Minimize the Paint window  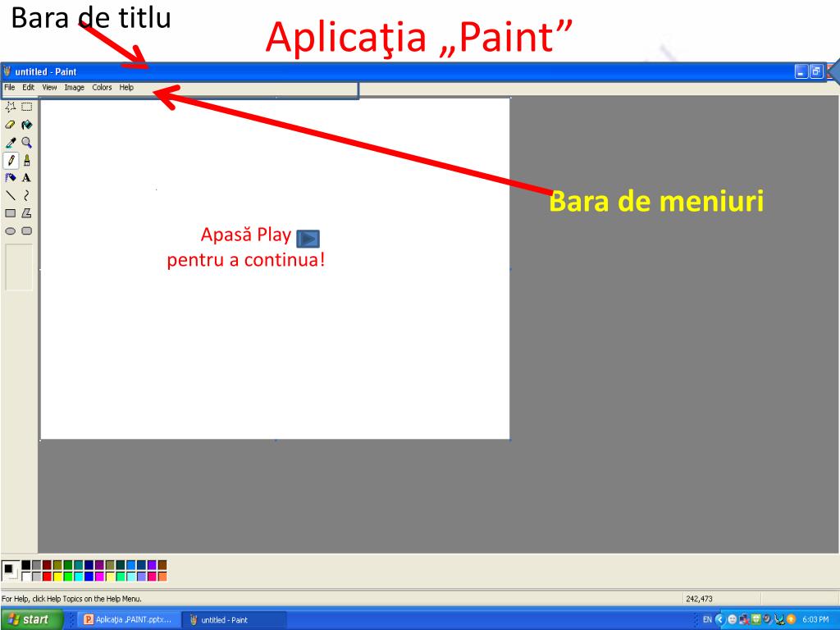(x=801, y=71)
